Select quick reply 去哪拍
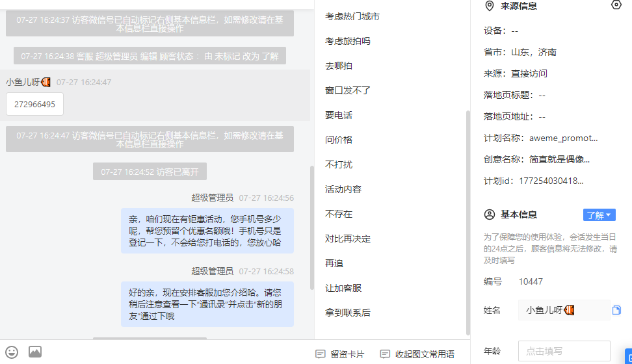The image size is (632, 364). [x=339, y=66]
